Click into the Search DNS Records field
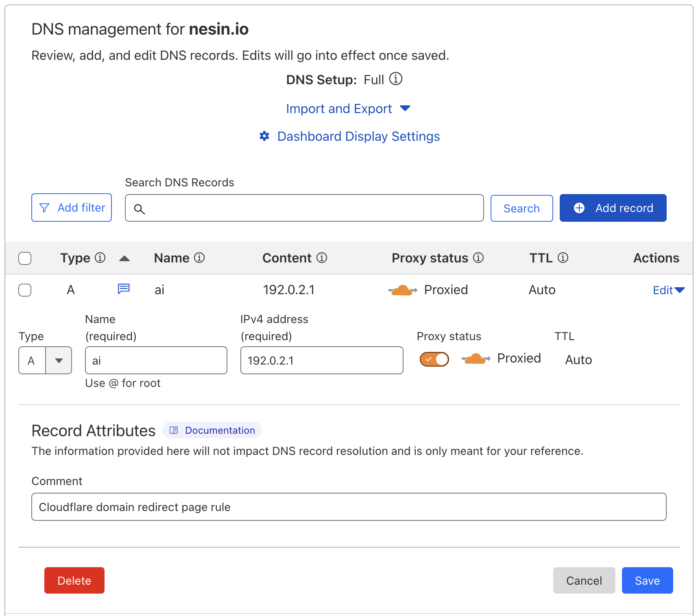 point(309,208)
